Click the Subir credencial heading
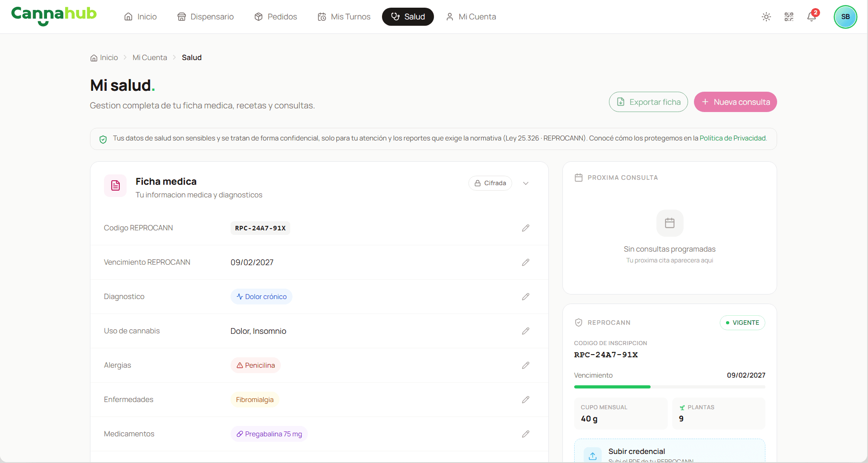The image size is (868, 463). pos(637,452)
